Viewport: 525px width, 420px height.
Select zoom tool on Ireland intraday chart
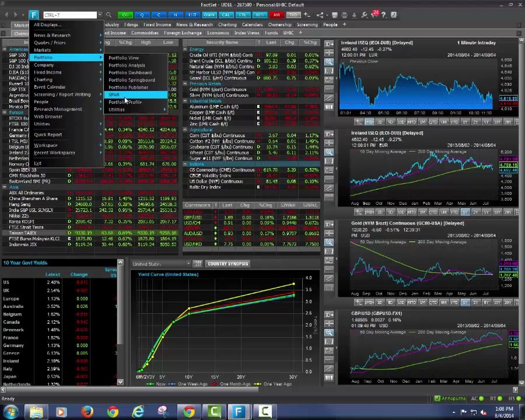pyautogui.click(x=329, y=62)
